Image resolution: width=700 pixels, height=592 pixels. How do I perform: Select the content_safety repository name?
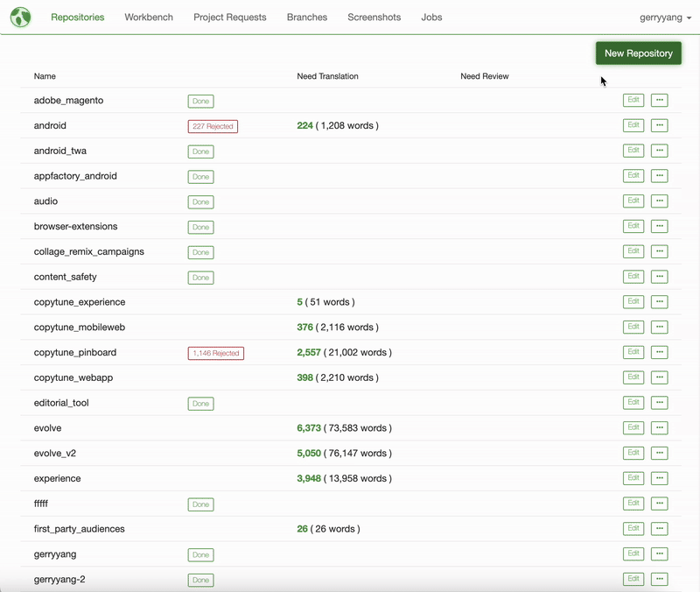pyautogui.click(x=65, y=277)
